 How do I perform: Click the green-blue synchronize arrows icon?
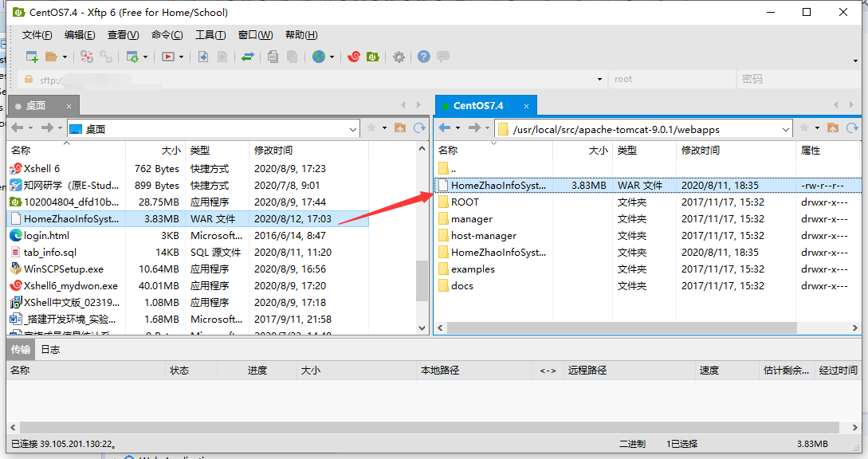click(247, 57)
